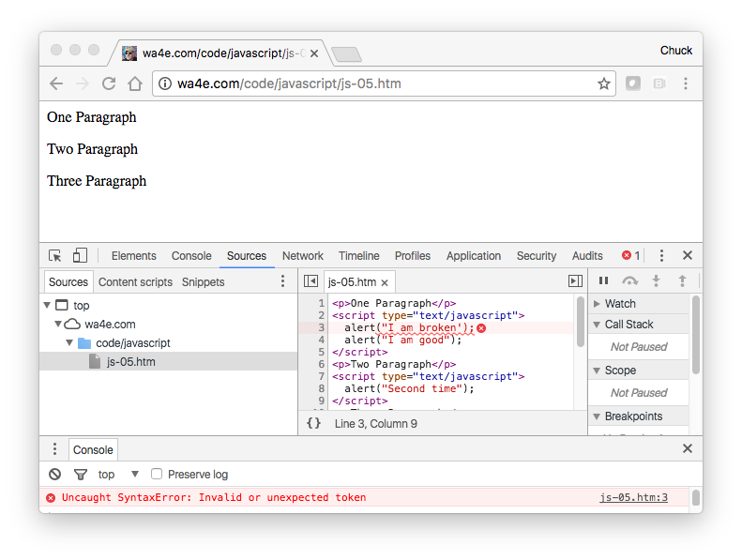Open the Application tab
The image size is (742, 560).
click(x=473, y=256)
